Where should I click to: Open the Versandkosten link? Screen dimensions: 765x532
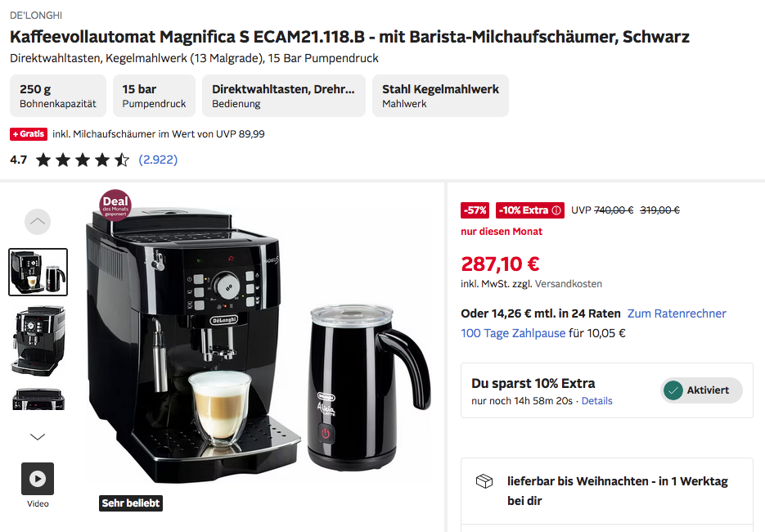[x=569, y=283]
